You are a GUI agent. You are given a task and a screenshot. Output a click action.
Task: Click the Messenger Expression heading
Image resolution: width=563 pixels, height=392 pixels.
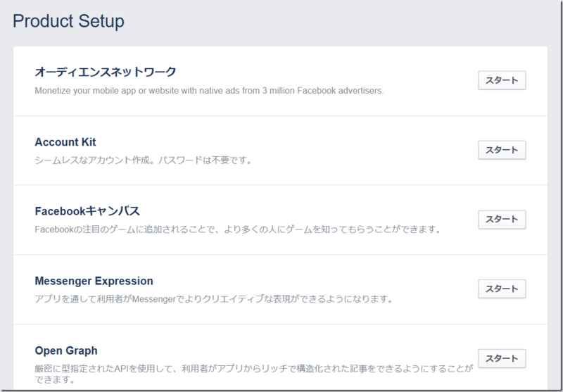(94, 281)
